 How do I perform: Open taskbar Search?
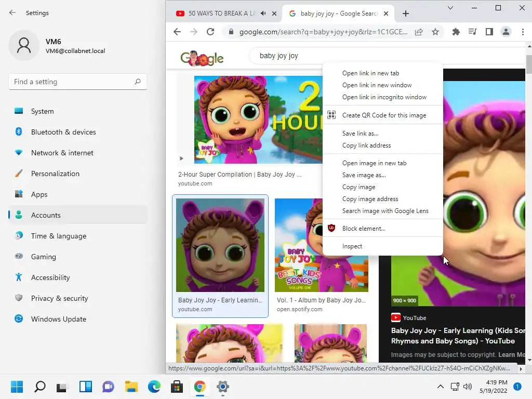(x=40, y=387)
